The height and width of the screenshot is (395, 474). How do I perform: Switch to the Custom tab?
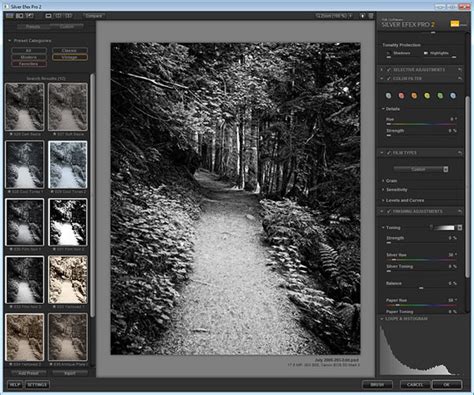66,27
